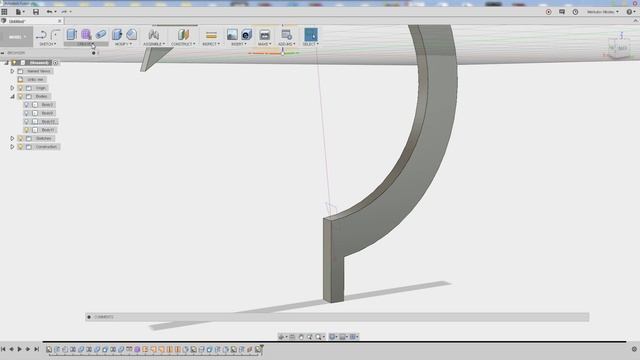
Task: Open the File menu icon
Action: click(x=19, y=12)
